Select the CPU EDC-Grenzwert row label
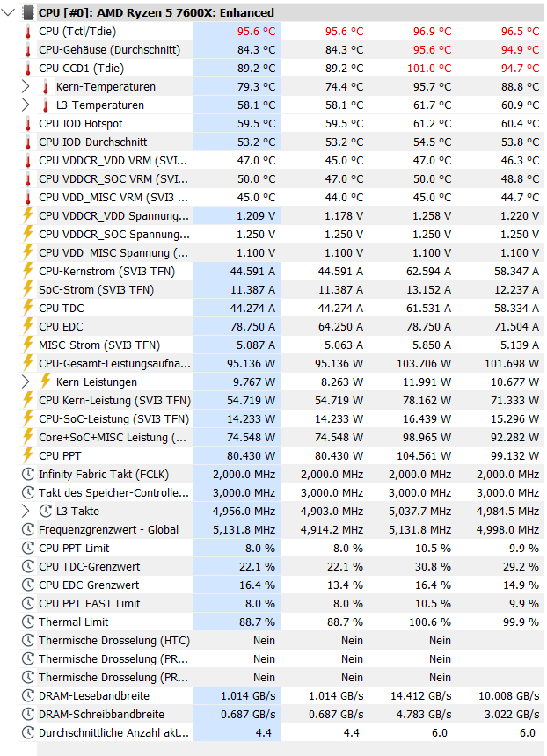This screenshot has width=547, height=756. point(89,585)
